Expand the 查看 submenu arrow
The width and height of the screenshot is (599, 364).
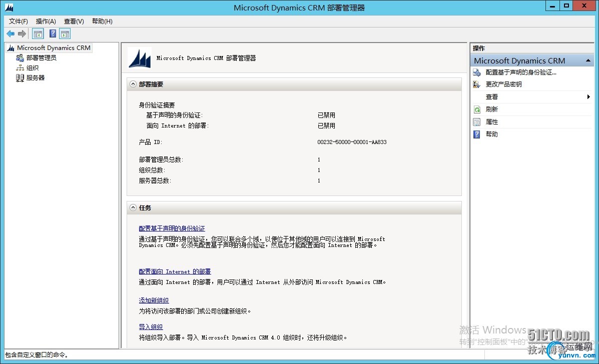tap(588, 97)
